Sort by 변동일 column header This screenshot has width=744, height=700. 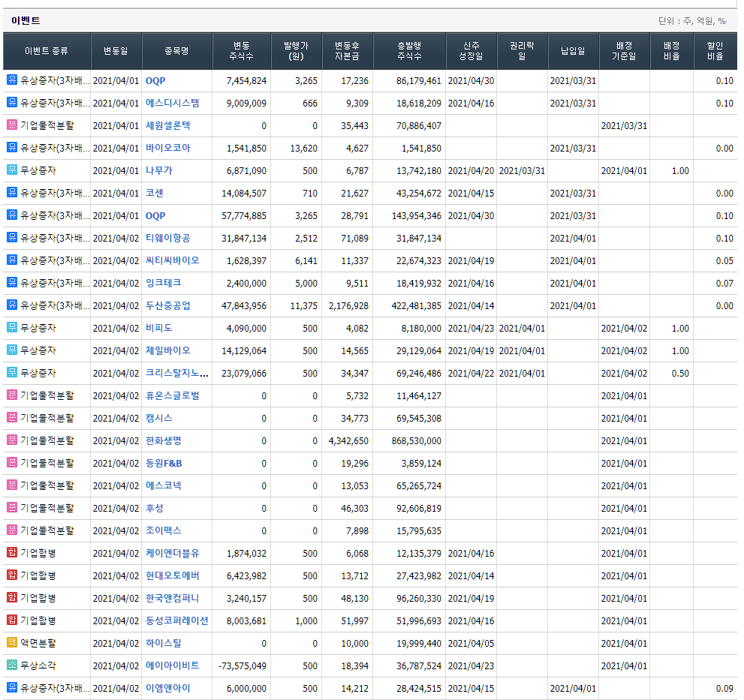(116, 51)
